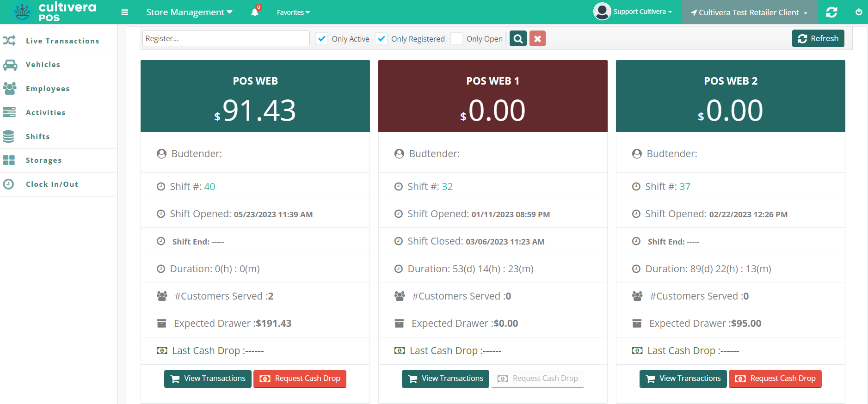
Task: Click Shift Opened 02/22/2023 12:26 PM text
Action: [716, 214]
